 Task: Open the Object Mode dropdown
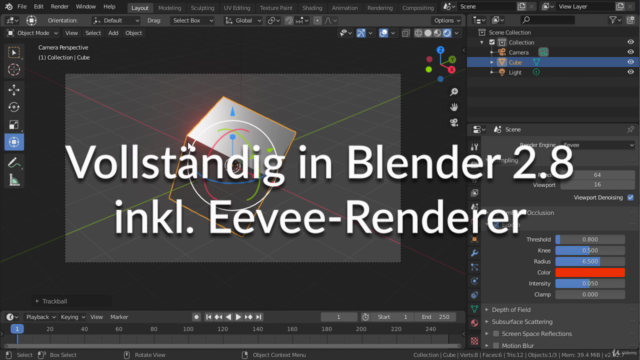pos(33,33)
